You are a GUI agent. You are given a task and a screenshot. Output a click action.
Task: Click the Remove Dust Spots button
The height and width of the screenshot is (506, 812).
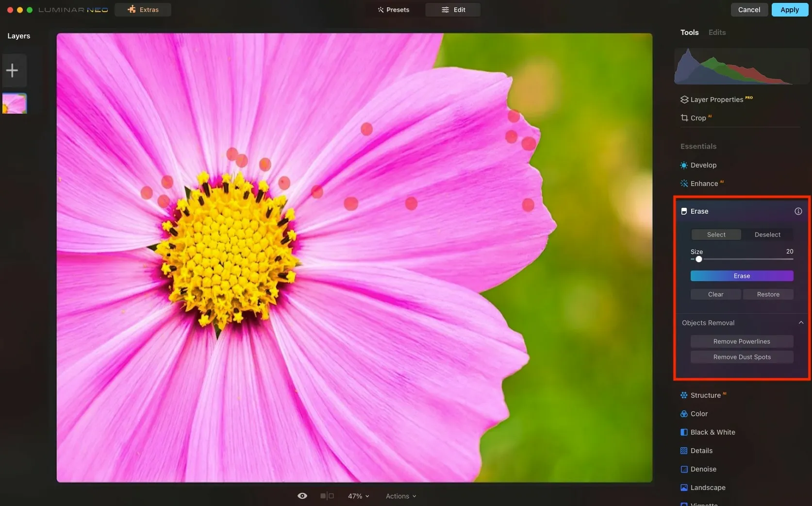742,357
